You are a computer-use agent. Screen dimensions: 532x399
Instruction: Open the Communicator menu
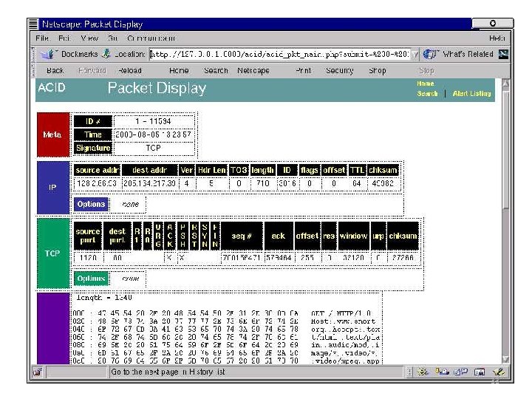(x=151, y=38)
